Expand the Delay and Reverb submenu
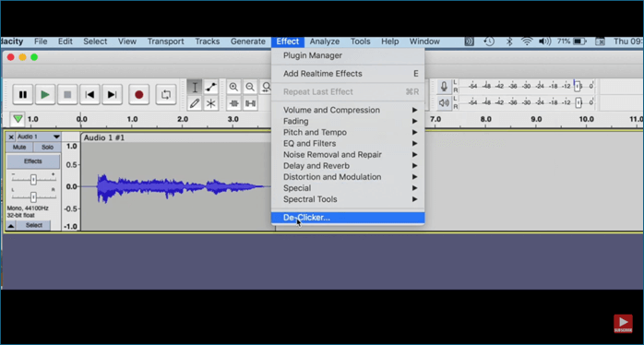This screenshot has height=345, width=644. click(348, 165)
